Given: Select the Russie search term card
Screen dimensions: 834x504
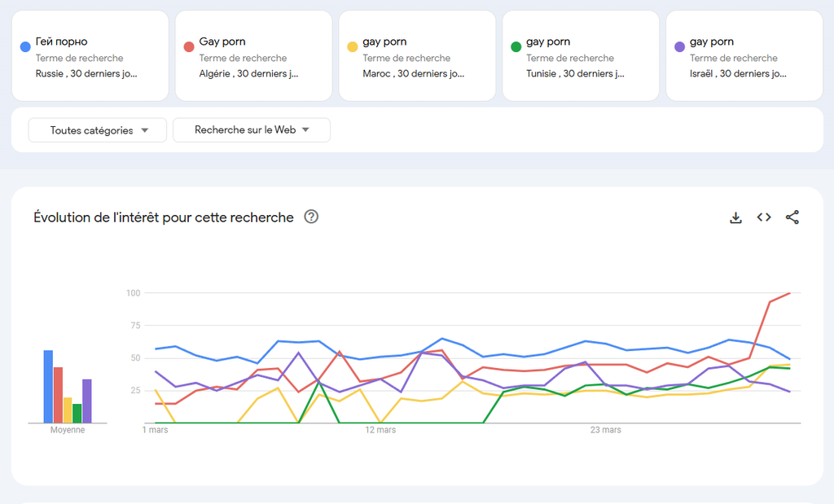Looking at the screenshot, I should [x=90, y=57].
